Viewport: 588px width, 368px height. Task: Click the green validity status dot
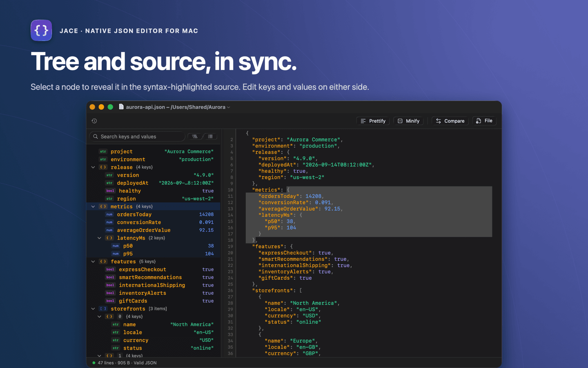point(94,363)
